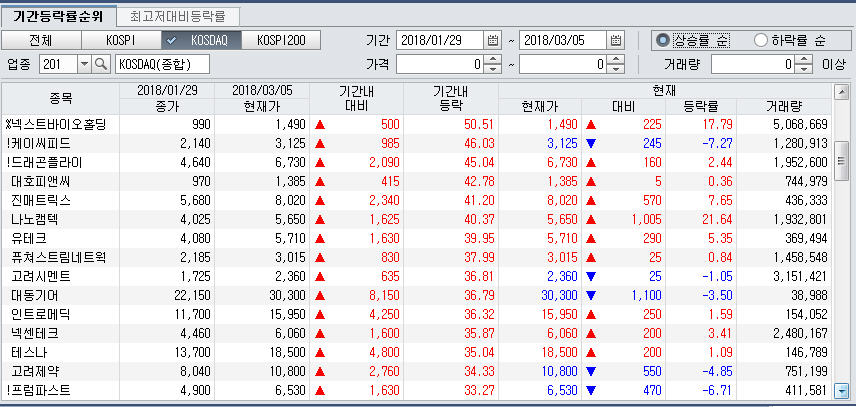Increase 거래량 value with up stepper arrow

click(x=805, y=60)
